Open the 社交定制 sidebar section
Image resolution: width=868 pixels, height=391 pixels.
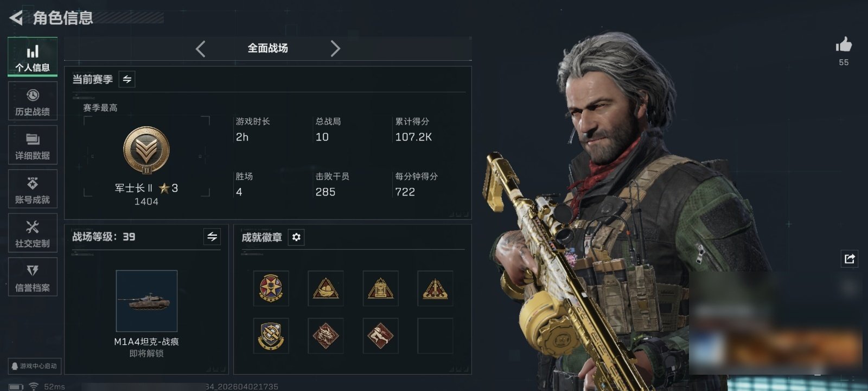pos(33,233)
